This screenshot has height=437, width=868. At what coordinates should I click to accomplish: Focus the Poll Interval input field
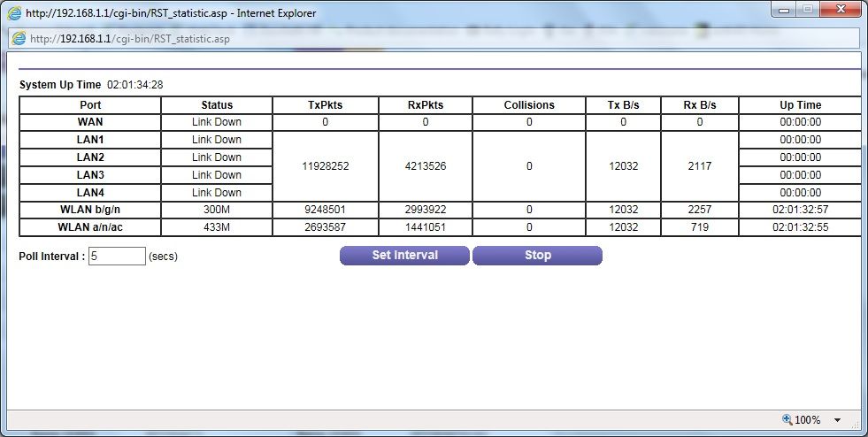coord(117,257)
